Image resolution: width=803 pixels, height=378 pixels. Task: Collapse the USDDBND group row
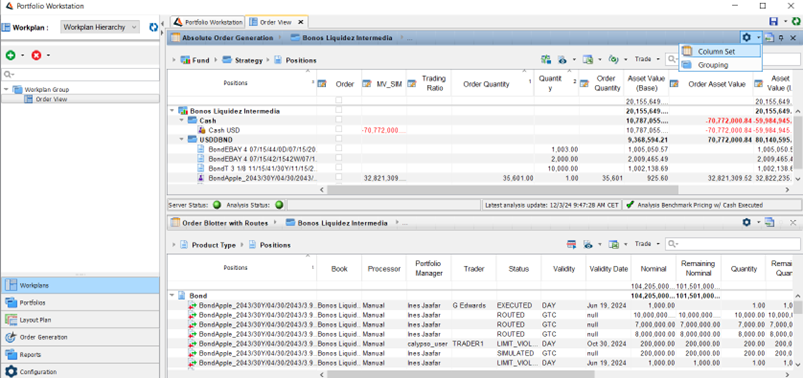click(181, 139)
